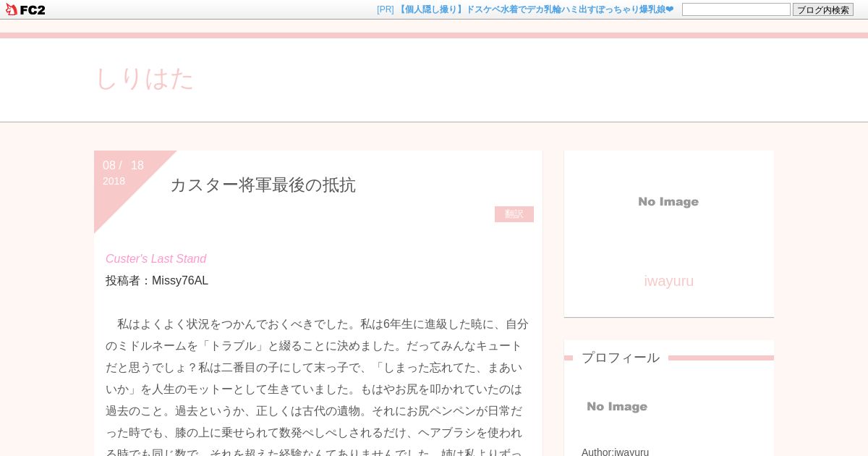Click the 投稿者：Missy76AL author line
868x456 pixels.
[x=157, y=280]
